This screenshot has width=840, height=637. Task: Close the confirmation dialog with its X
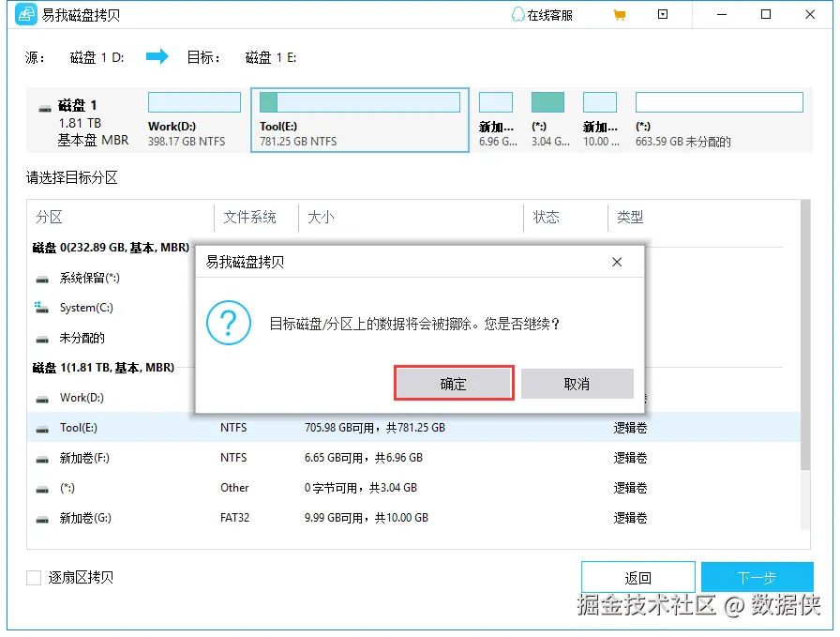617,262
